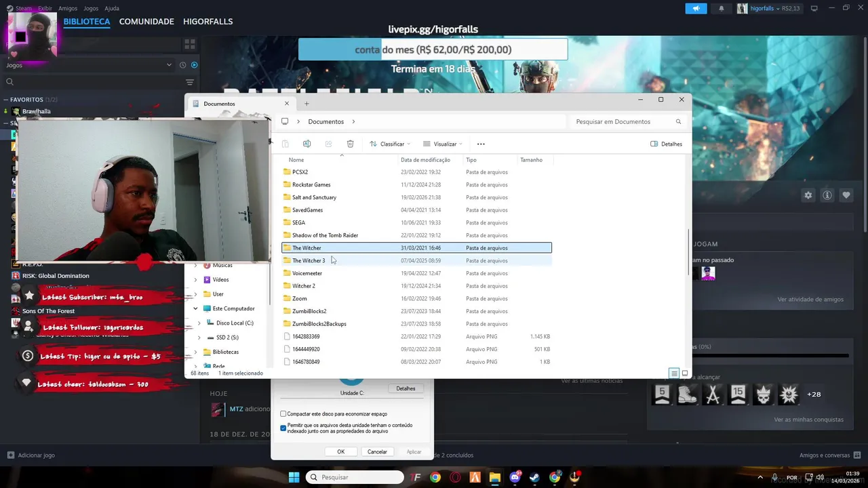Open File Explorer taskbar icon
The width and height of the screenshot is (868, 488).
tap(494, 477)
